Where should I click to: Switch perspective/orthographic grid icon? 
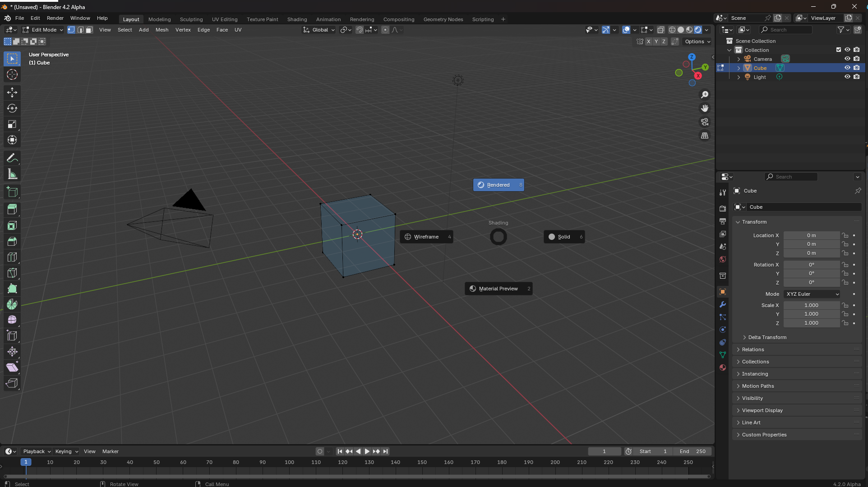(705, 135)
